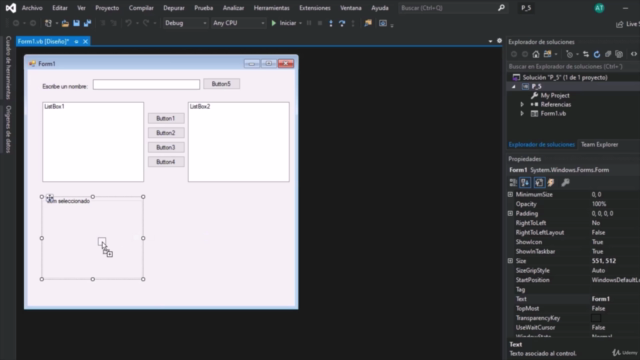Click the Switch Views icon in Solution Explorer
Image resolution: width=640 pixels, height=360 pixels.
(547, 54)
